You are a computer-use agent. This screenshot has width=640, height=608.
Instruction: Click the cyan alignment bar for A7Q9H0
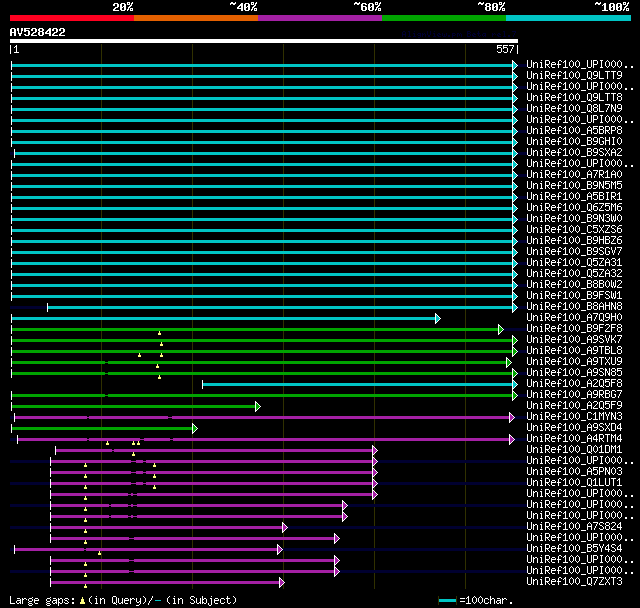[x=224, y=318]
